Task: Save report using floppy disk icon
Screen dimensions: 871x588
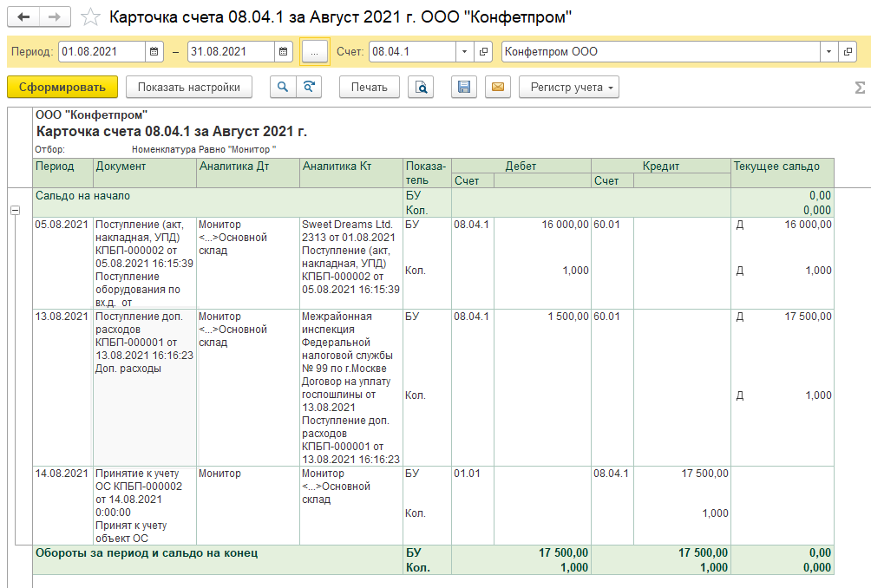Action: click(x=464, y=87)
